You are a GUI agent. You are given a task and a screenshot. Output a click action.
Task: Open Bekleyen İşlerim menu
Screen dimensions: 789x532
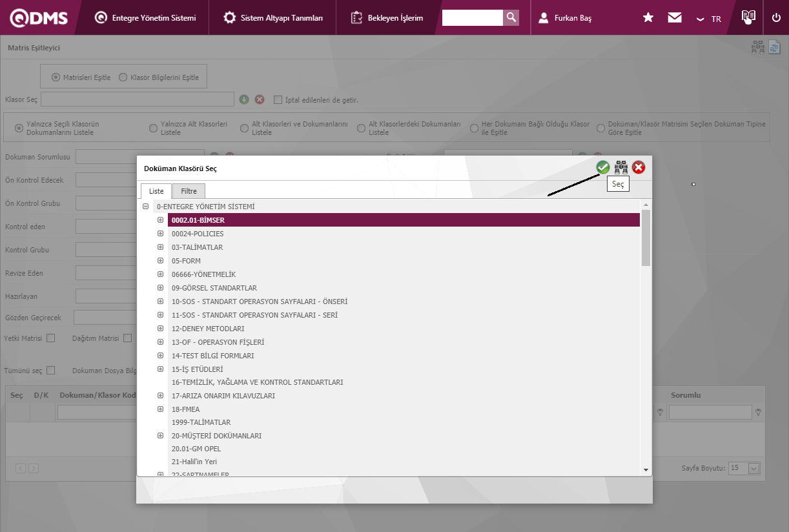coord(387,18)
